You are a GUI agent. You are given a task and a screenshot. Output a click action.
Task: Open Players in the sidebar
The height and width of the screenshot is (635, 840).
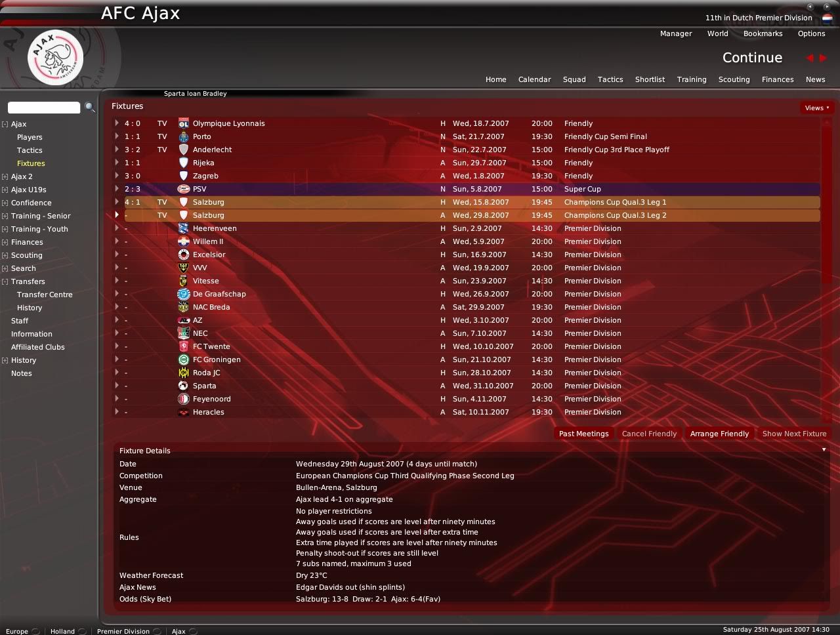click(30, 137)
